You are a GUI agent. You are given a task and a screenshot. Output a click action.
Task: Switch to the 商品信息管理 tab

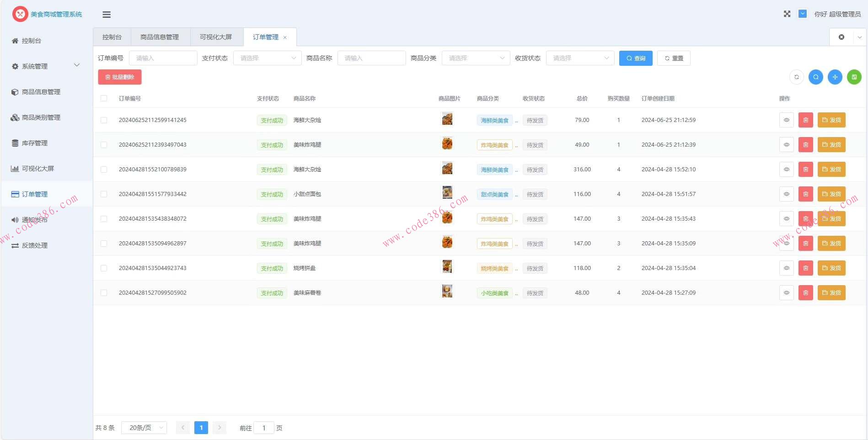[160, 37]
